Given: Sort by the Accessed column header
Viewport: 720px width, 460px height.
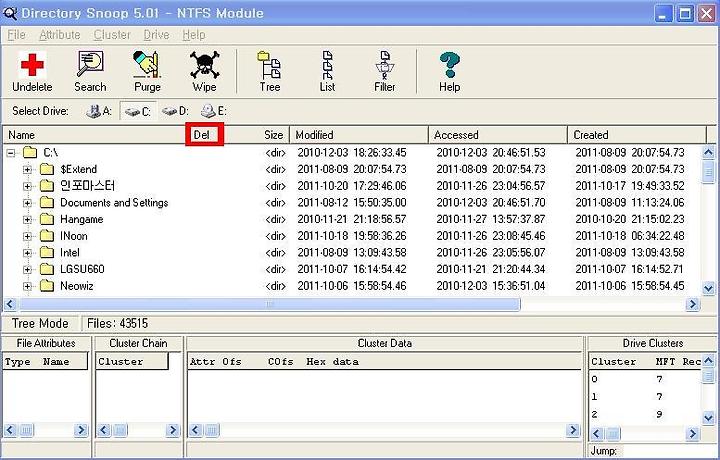Looking at the screenshot, I should pos(498,135).
